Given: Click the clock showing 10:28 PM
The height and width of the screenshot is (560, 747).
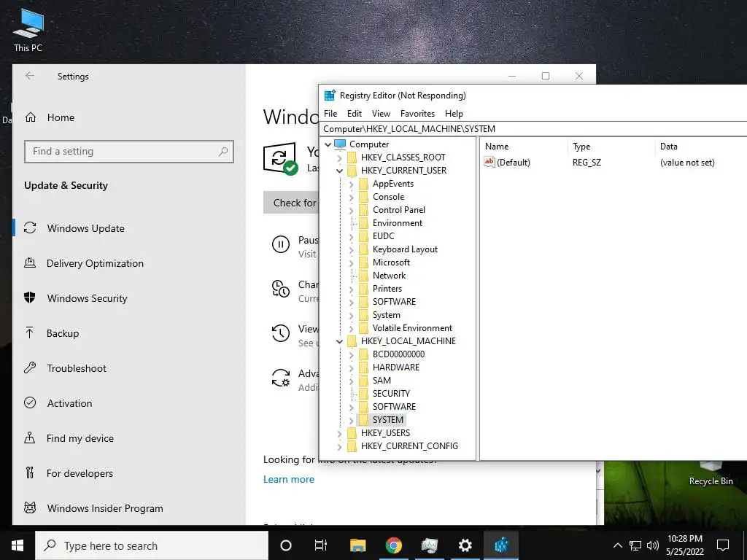Looking at the screenshot, I should 684,539.
